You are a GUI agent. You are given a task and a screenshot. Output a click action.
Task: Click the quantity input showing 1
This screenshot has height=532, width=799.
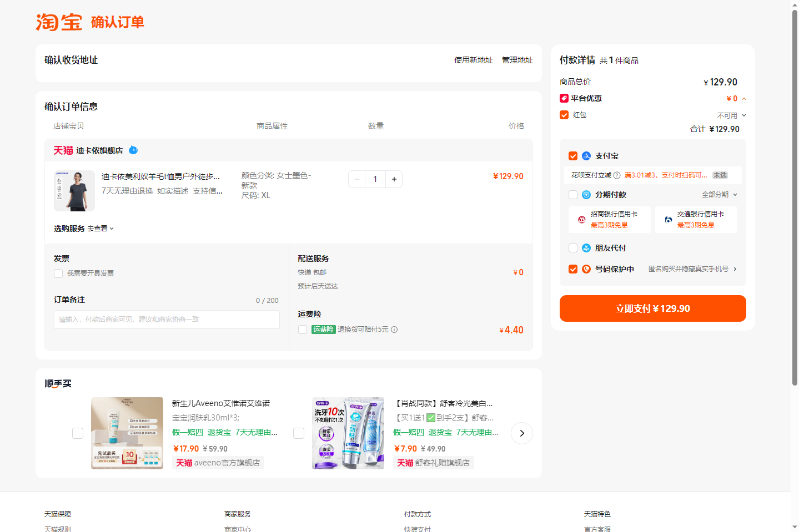click(x=375, y=179)
